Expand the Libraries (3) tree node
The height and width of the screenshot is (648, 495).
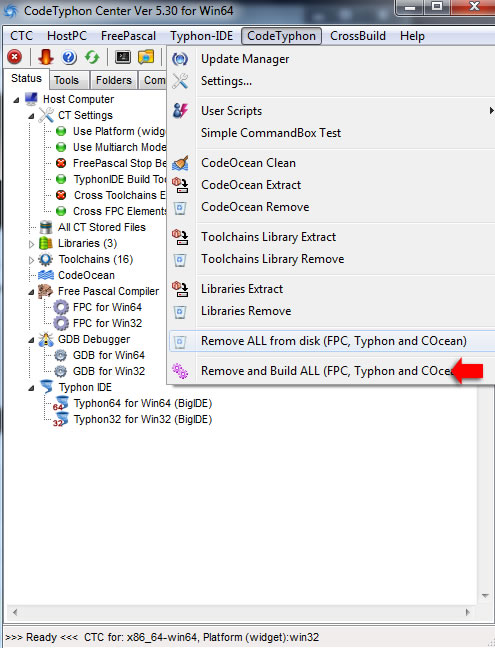click(31, 244)
